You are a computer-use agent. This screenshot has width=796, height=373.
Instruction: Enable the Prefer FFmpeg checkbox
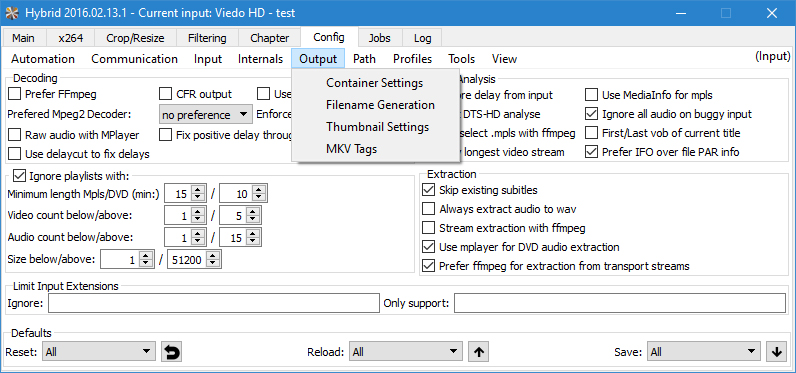15,94
